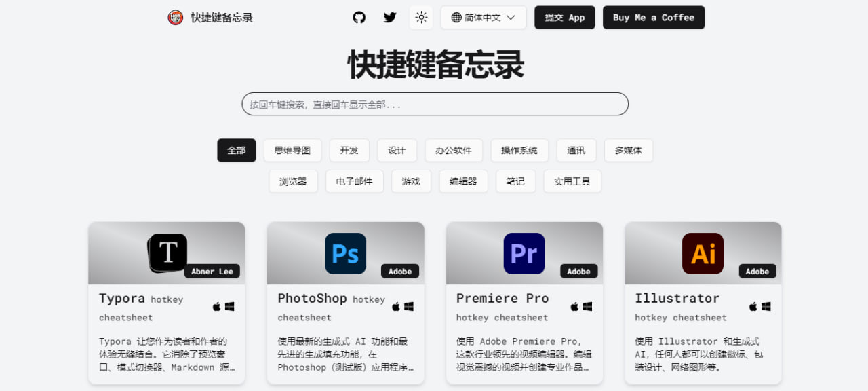
Task: Select the 通讯 category tab
Action: [x=576, y=150]
